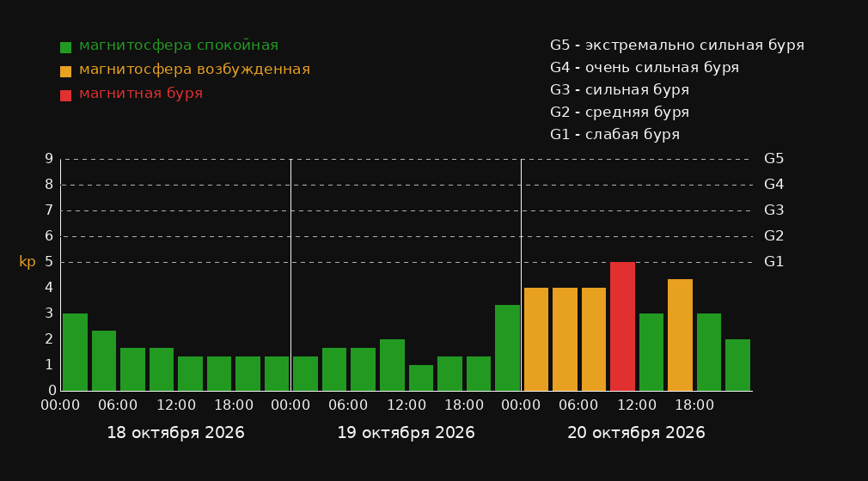Screen dimensions: 868x481
Task: Click the green legend square for calm magnetosphere
Action: pyautogui.click(x=65, y=47)
